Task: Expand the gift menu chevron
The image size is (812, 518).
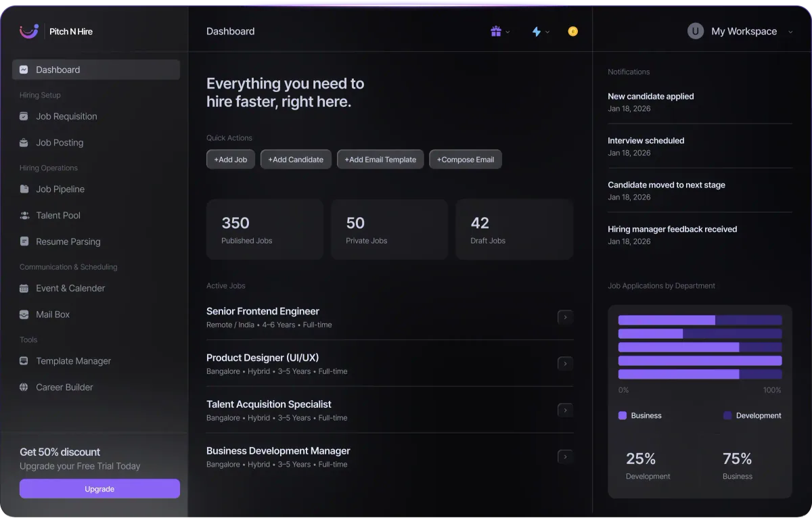Action: coord(508,32)
